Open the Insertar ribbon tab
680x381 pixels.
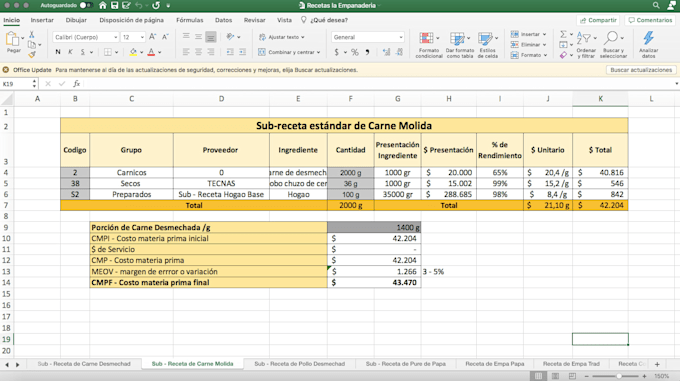click(x=42, y=20)
